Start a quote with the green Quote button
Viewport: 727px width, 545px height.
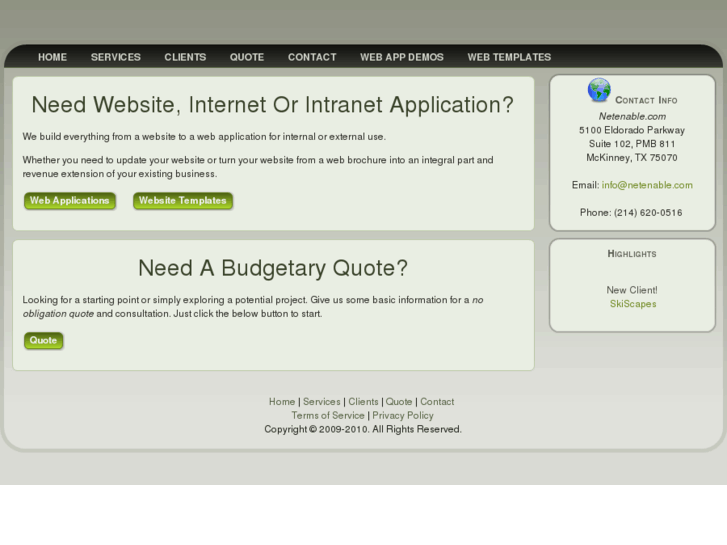coord(44,340)
